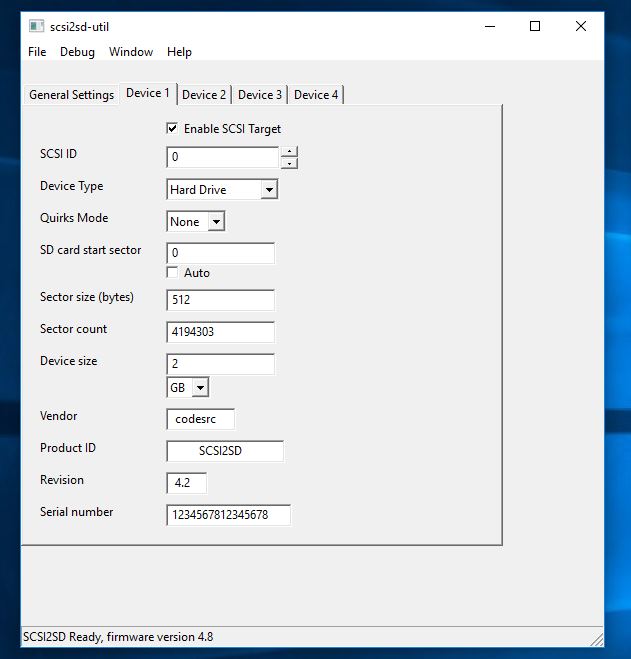Switch to the Device 3 tab
The width and height of the screenshot is (631, 659).
[260, 95]
